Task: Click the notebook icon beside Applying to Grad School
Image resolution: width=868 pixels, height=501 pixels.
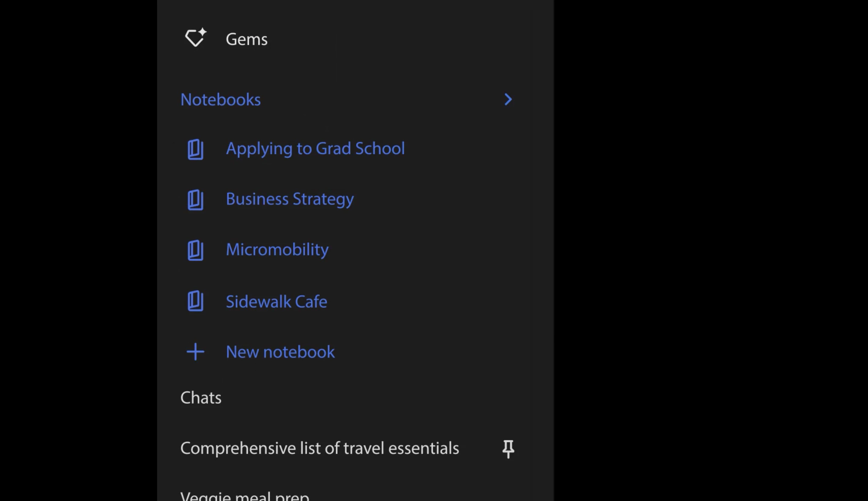Action: pos(195,149)
